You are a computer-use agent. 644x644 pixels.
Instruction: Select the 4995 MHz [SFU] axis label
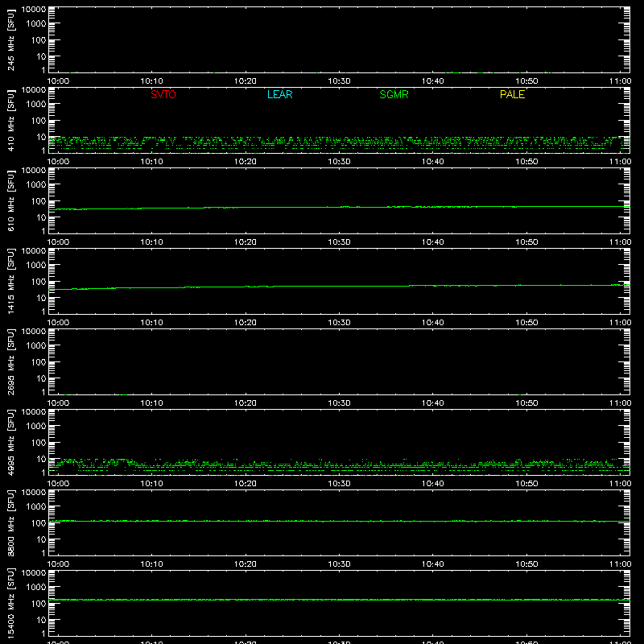[10, 442]
